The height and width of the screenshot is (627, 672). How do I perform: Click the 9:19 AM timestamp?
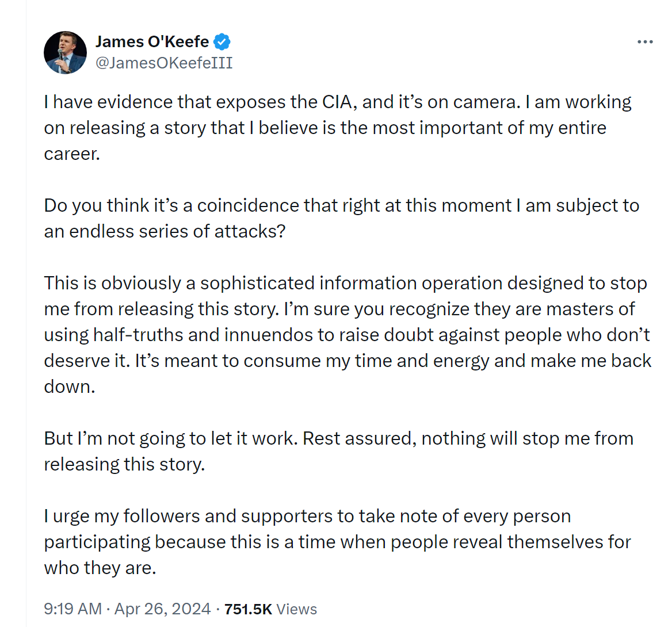click(x=72, y=609)
